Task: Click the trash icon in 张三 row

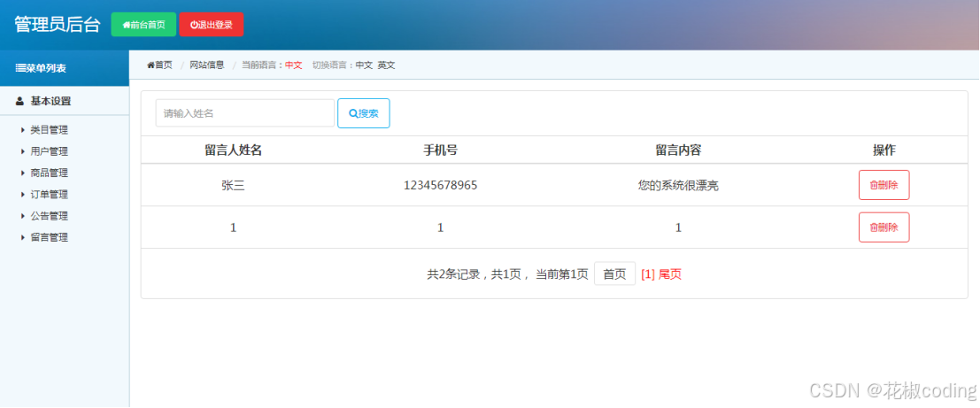Action: click(874, 185)
